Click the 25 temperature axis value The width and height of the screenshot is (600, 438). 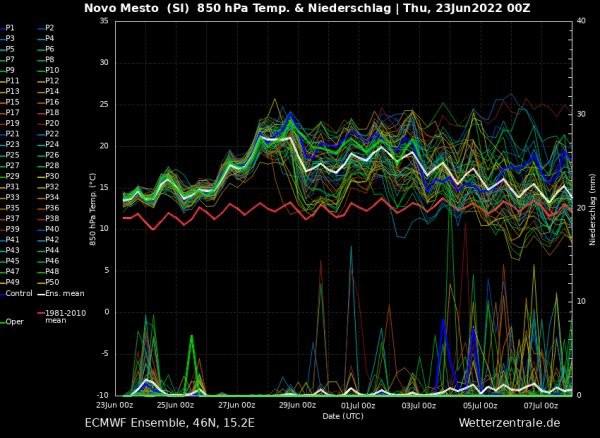coord(104,104)
